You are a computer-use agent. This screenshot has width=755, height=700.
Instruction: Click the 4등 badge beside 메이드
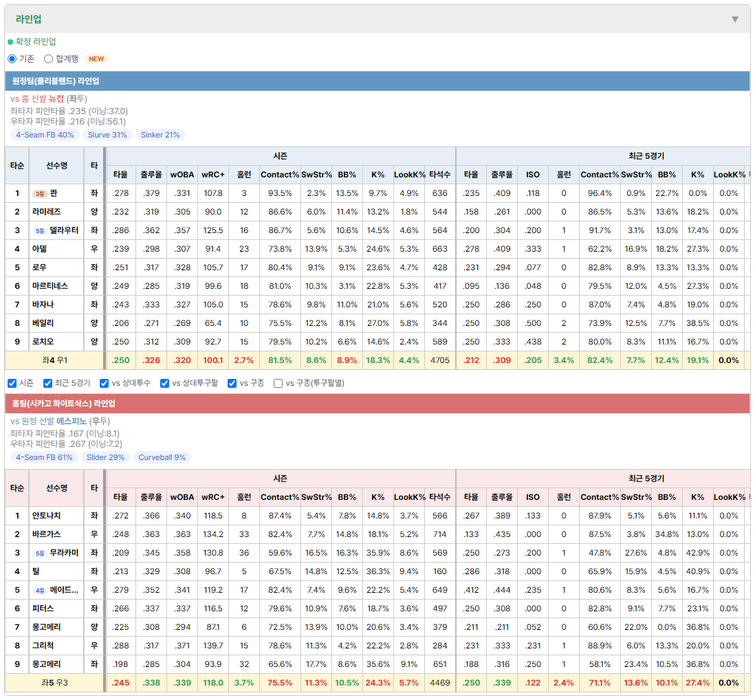(39, 590)
